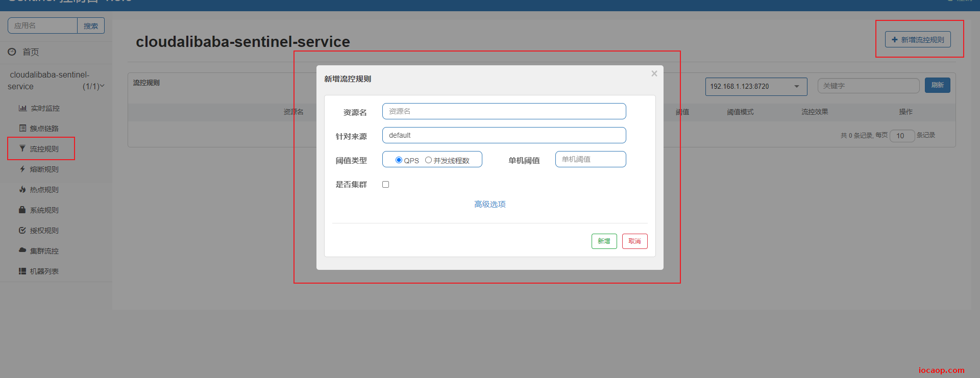Open 授权规则 menu item
The height and width of the screenshot is (378, 980).
pos(44,231)
